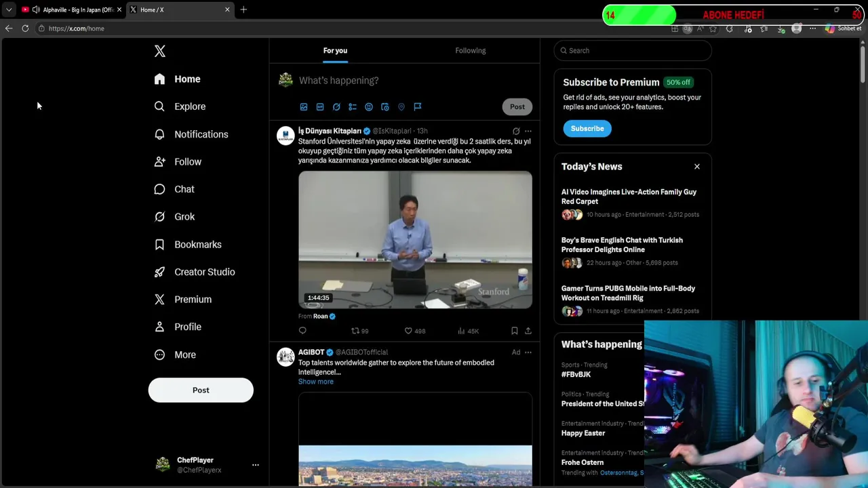Like the İş Dünyası Kitapları post
Image resolution: width=868 pixels, height=488 pixels.
414,331
